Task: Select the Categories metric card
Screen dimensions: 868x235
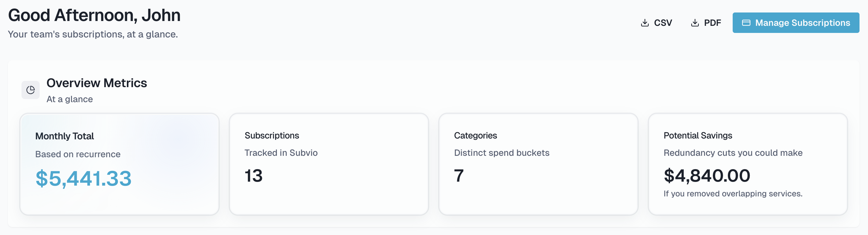Action: (538, 164)
